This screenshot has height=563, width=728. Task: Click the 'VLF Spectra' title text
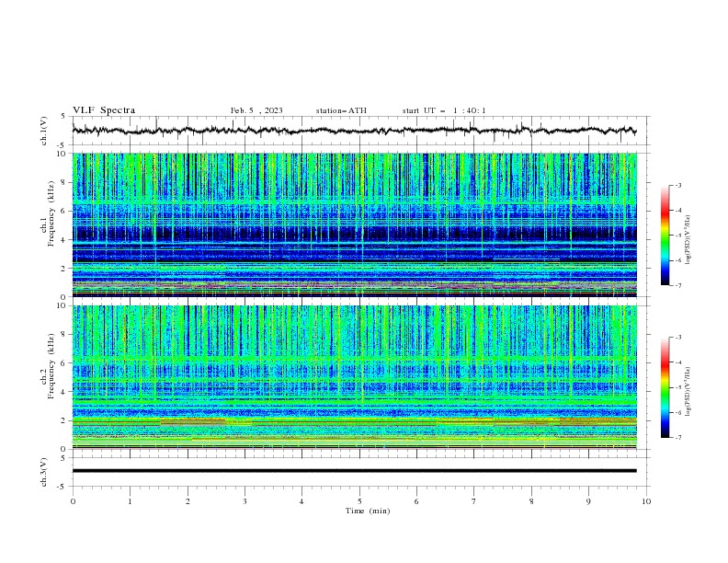[x=104, y=110]
